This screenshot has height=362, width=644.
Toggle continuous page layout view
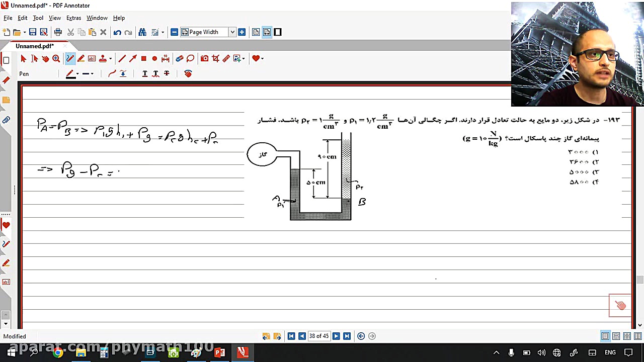[x=267, y=32]
